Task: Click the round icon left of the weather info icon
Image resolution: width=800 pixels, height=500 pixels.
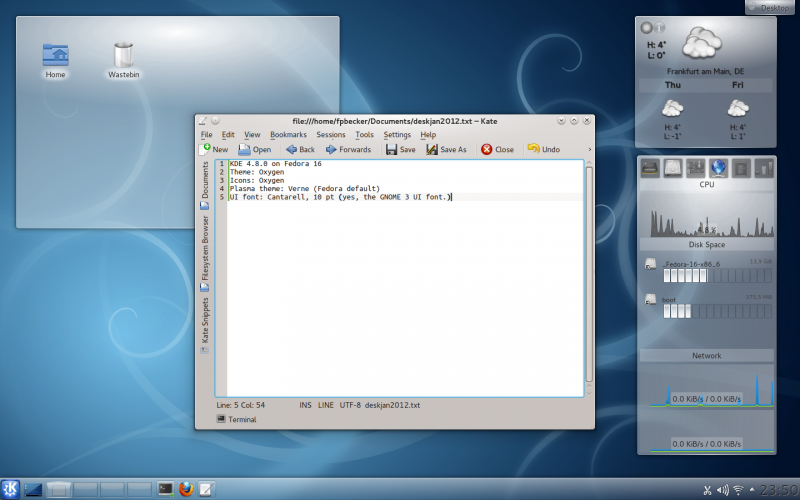Action: point(646,27)
